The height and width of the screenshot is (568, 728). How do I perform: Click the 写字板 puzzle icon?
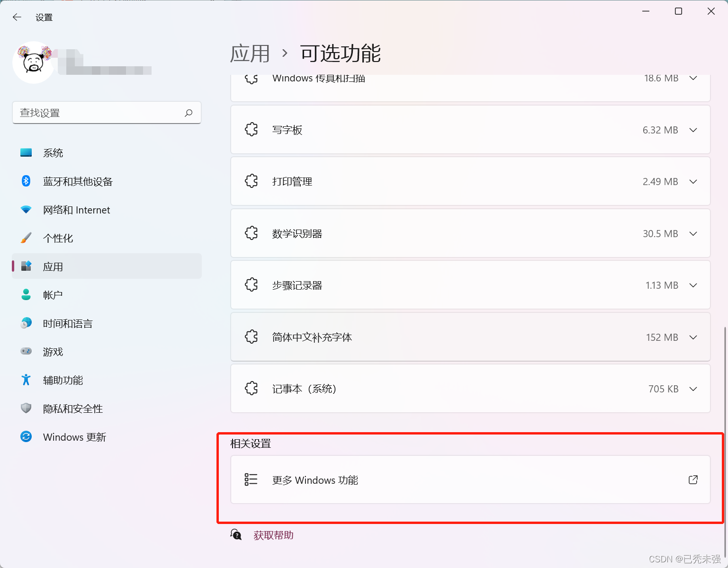tap(252, 129)
